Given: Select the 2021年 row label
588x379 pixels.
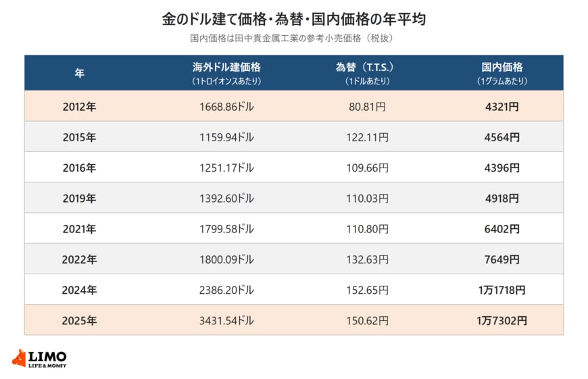Looking at the screenshot, I should [x=80, y=229].
